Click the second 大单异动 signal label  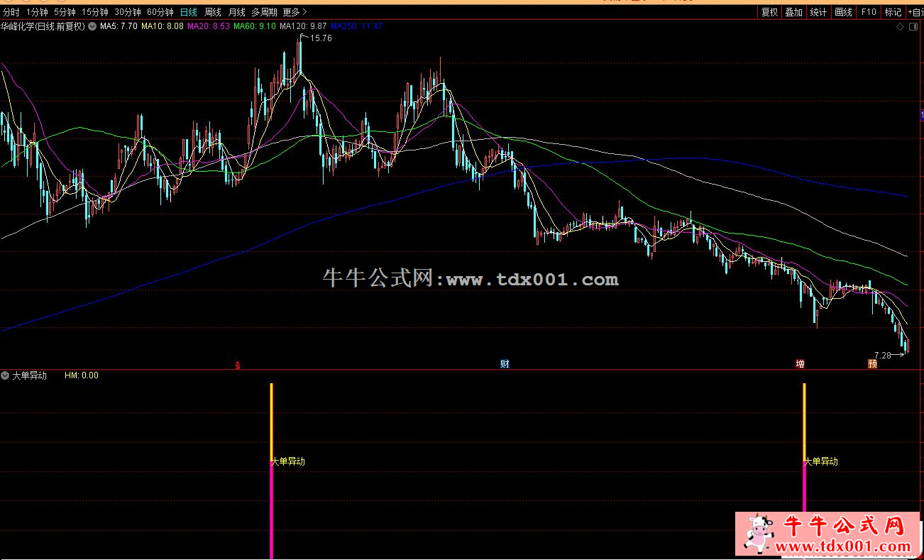pyautogui.click(x=821, y=461)
